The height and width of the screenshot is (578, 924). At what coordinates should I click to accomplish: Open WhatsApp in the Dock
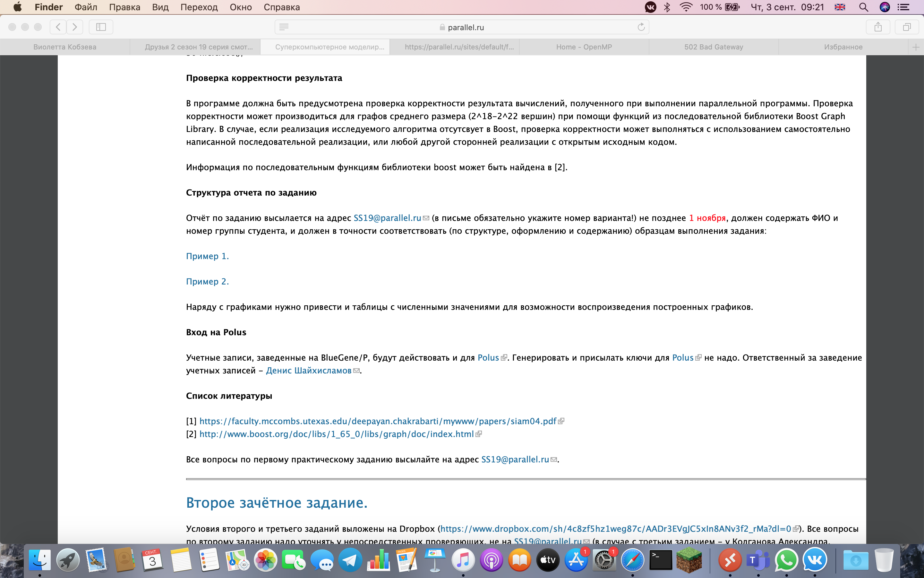point(787,560)
